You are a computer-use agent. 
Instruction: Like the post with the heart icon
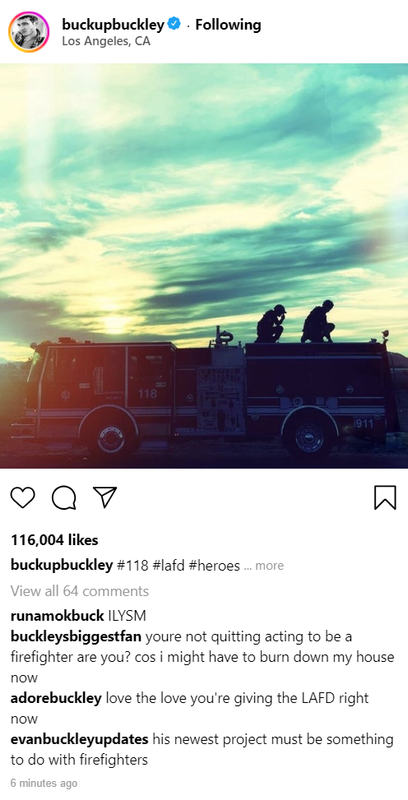[23, 497]
